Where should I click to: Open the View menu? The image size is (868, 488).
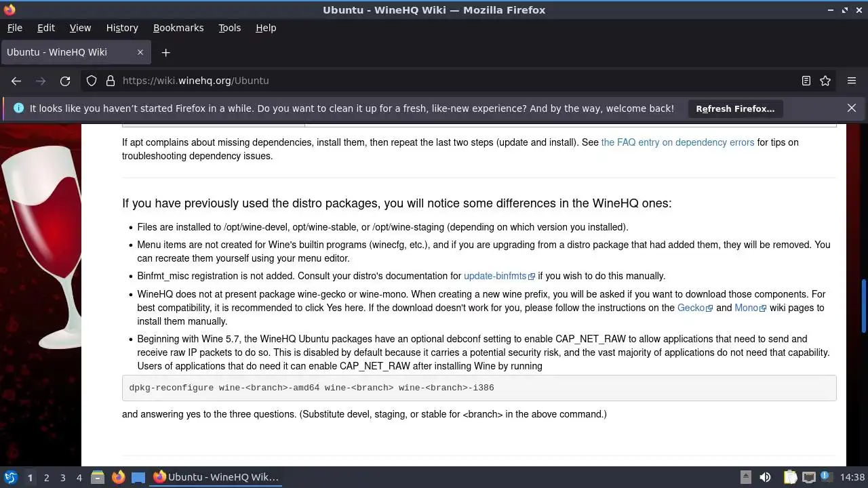pos(80,28)
